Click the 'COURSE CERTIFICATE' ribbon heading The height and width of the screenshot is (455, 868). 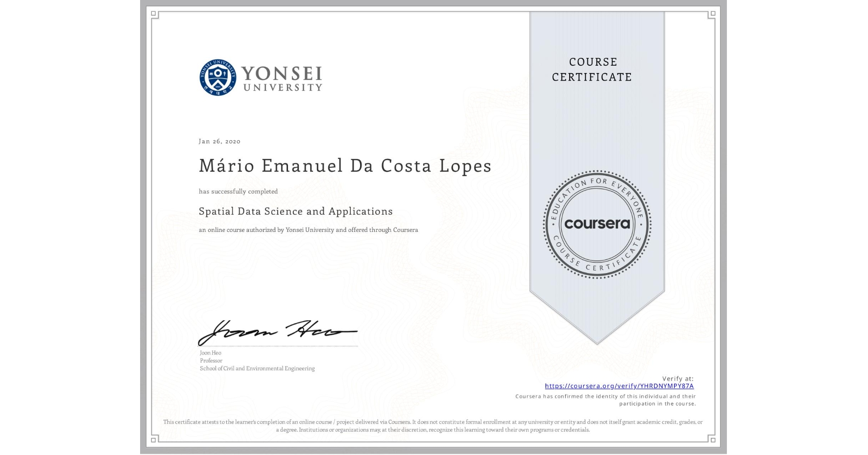tap(592, 69)
